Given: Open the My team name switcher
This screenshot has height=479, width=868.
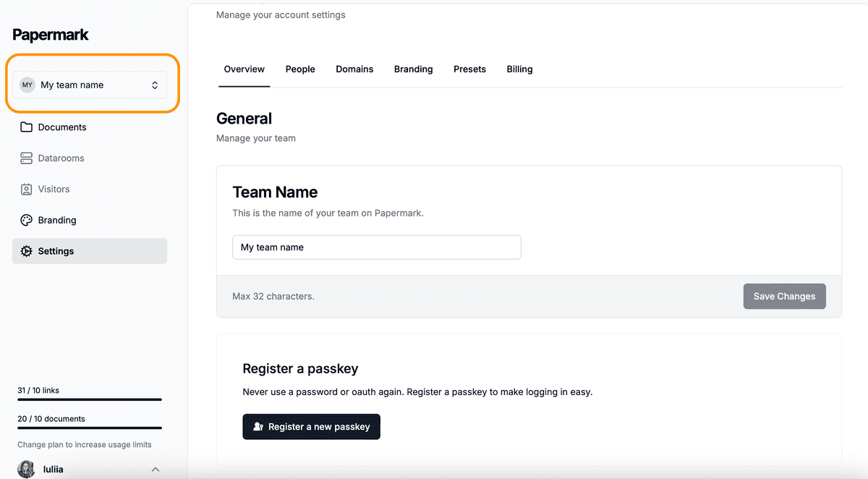Looking at the screenshot, I should click(90, 85).
